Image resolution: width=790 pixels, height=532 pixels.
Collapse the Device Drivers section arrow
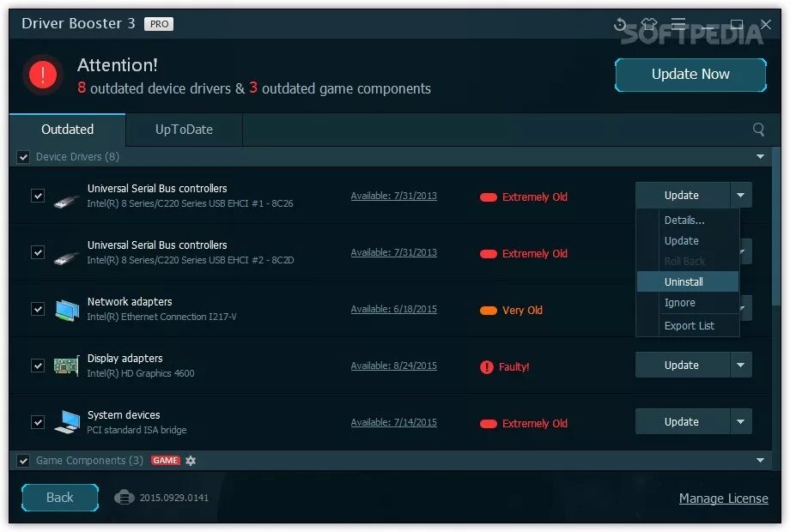(760, 156)
